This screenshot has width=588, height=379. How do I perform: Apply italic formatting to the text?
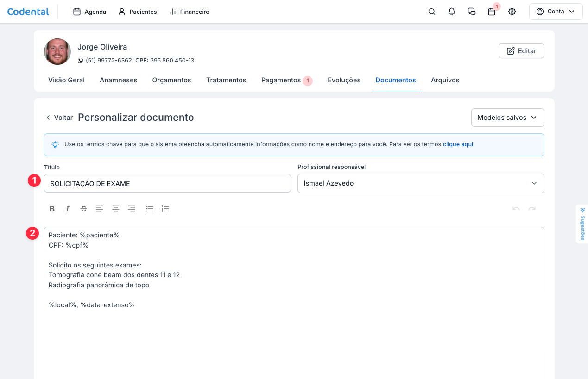68,209
